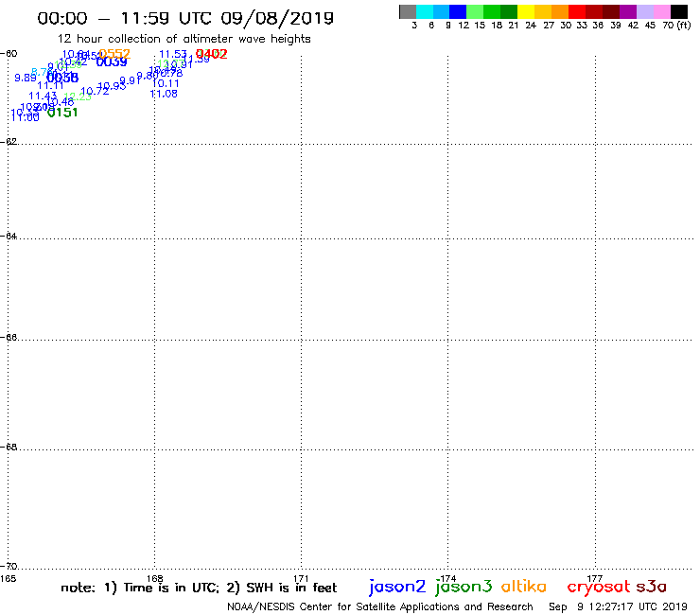Click the latitude axis label '-62'
Viewport: 700px width, 615px height.
9,141
